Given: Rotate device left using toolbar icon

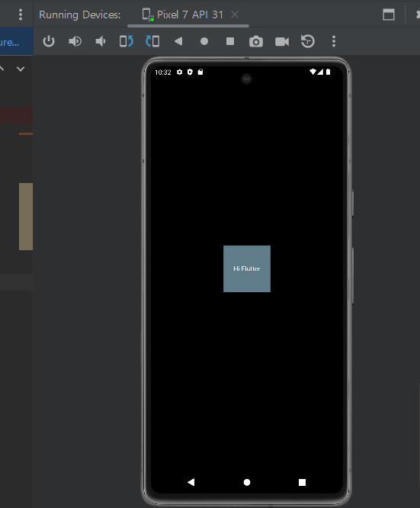Looking at the screenshot, I should (127, 41).
